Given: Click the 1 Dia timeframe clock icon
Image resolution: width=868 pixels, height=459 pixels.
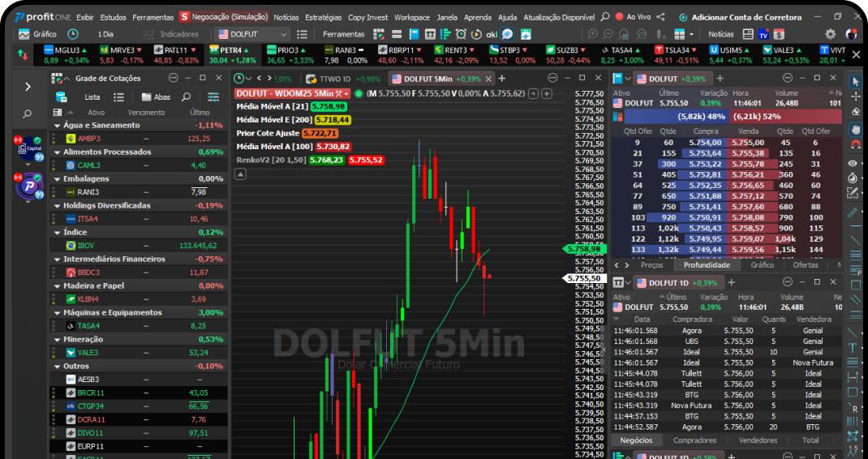Looking at the screenshot, I should click(72, 34).
